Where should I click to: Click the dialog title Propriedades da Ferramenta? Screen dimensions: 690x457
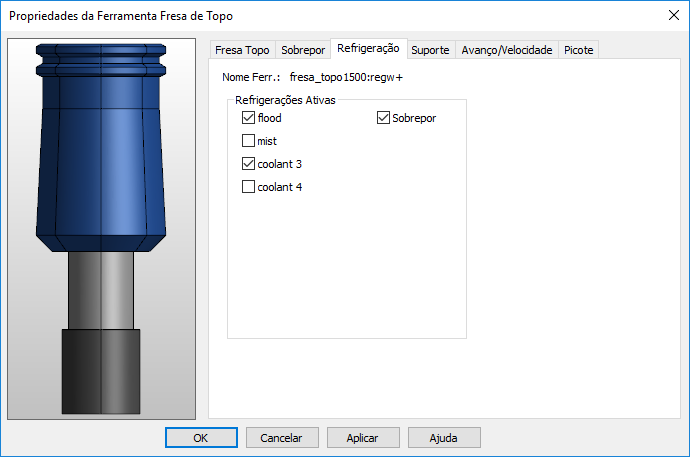121,16
